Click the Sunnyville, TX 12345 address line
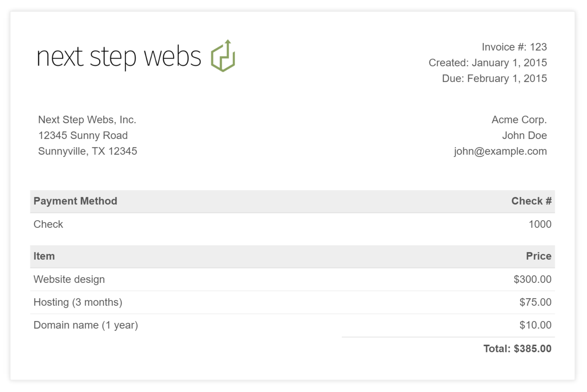Viewport: 587px width, 392px height. pos(87,151)
